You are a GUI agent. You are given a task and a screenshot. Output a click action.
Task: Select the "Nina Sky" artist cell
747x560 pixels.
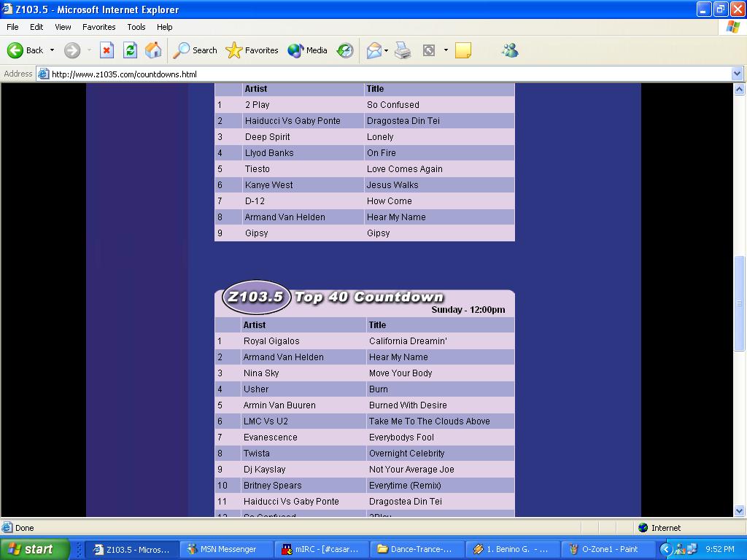point(303,373)
